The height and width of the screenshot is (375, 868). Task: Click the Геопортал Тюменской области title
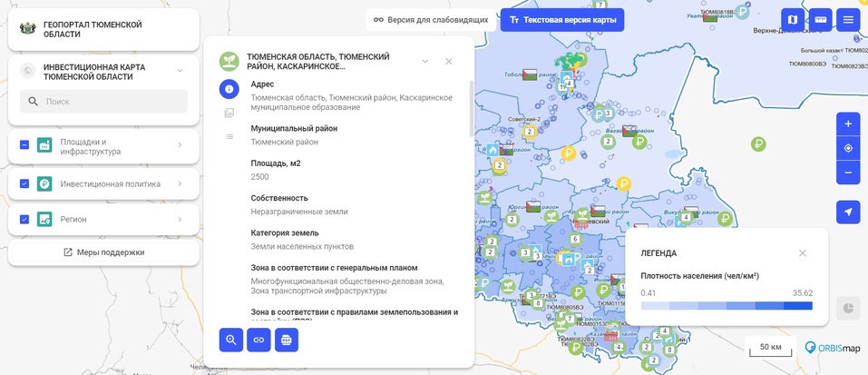pyautogui.click(x=93, y=29)
